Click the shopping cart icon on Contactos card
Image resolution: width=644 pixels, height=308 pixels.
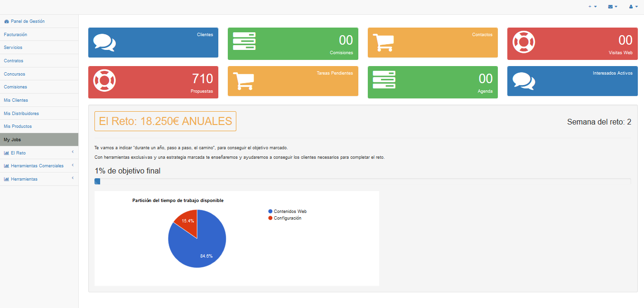pos(383,42)
